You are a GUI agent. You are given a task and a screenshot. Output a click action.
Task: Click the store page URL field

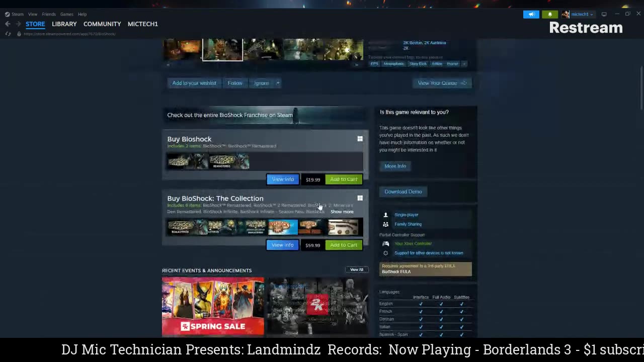[x=70, y=34]
